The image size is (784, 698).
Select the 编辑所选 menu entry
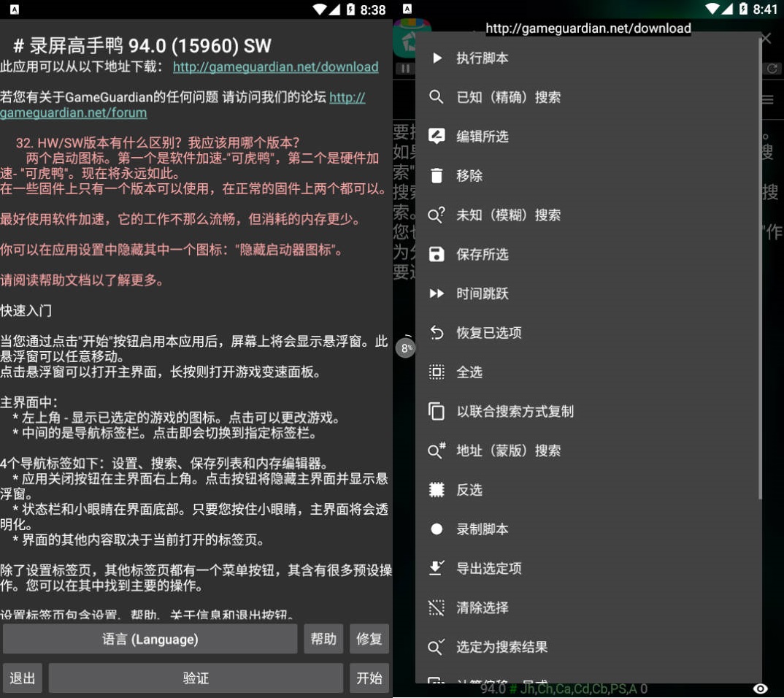point(588,136)
